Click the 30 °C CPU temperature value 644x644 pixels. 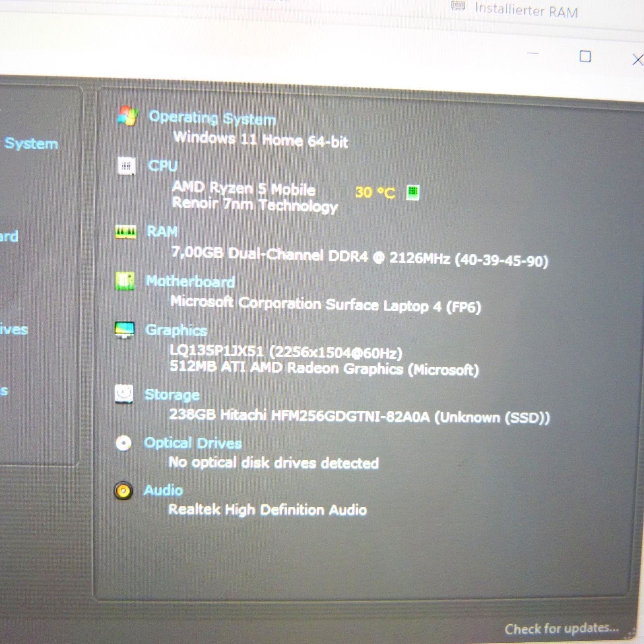(375, 192)
